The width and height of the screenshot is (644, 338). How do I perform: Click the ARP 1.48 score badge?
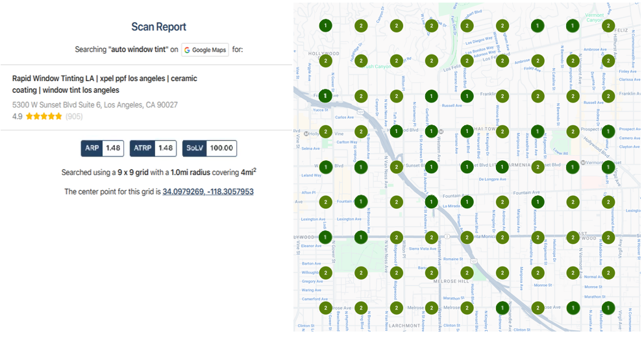point(102,148)
